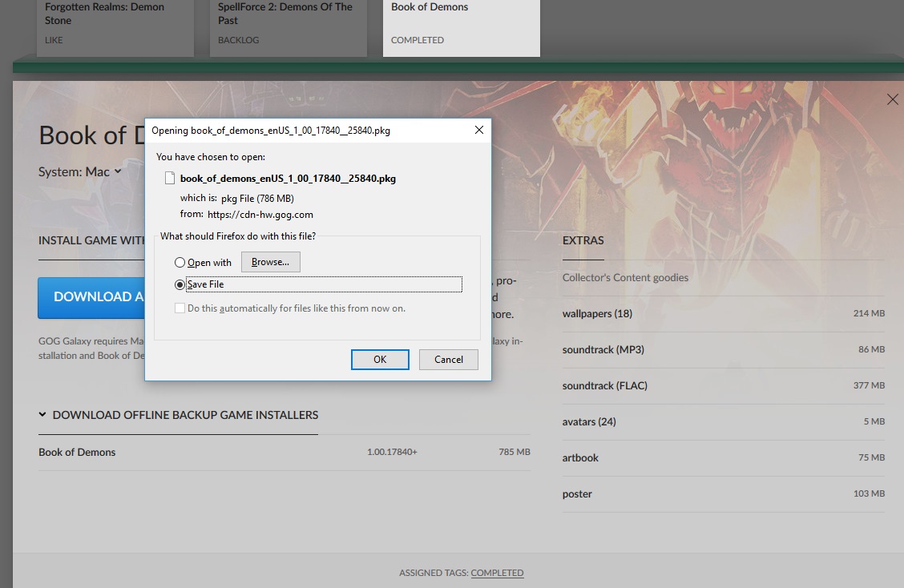The width and height of the screenshot is (904, 588).
Task: Cancel the file download dialog
Action: pos(449,360)
